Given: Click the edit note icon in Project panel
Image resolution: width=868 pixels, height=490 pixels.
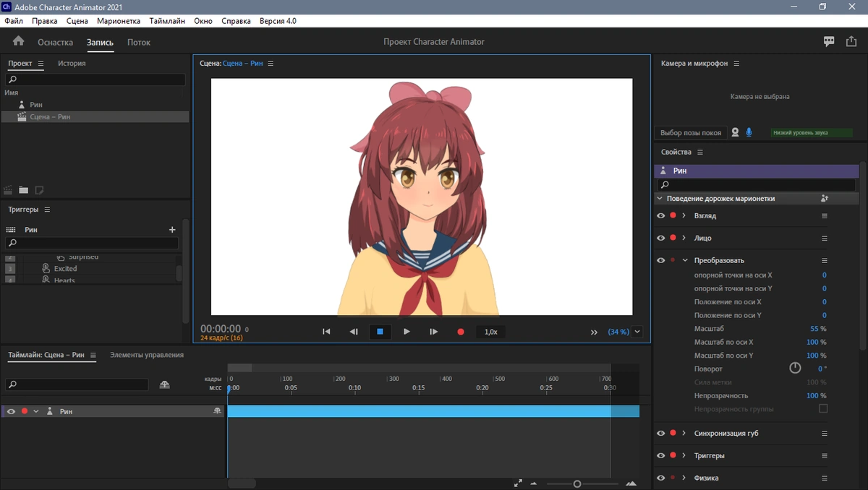Looking at the screenshot, I should coord(39,190).
